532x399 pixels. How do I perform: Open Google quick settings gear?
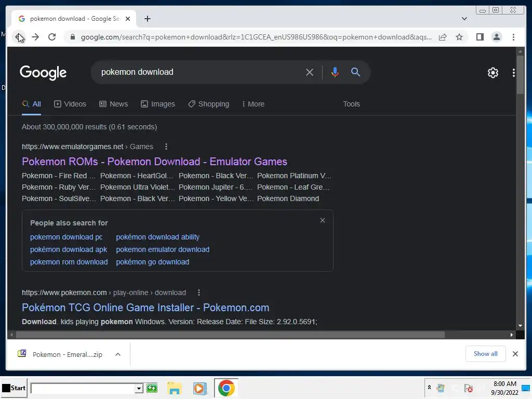click(493, 72)
